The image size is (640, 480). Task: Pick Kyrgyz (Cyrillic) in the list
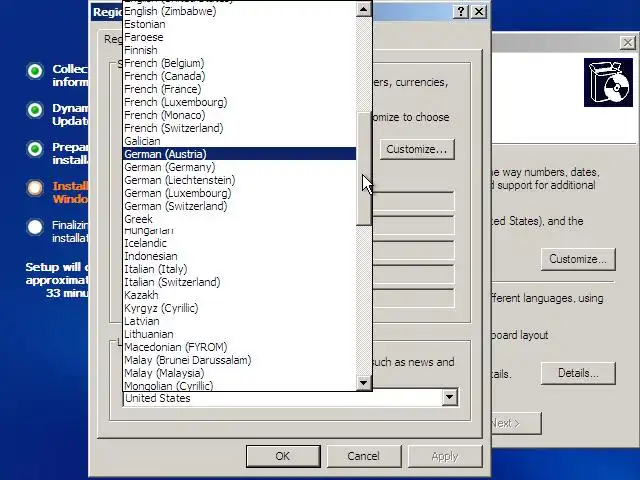(240, 308)
